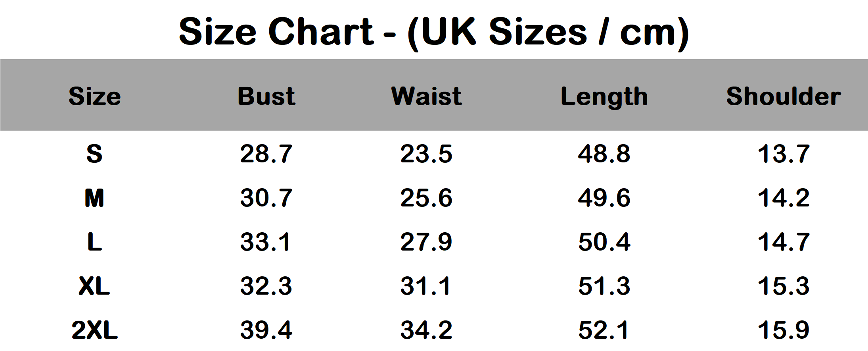
Task: Click the length value 50.4
Action: tap(604, 242)
